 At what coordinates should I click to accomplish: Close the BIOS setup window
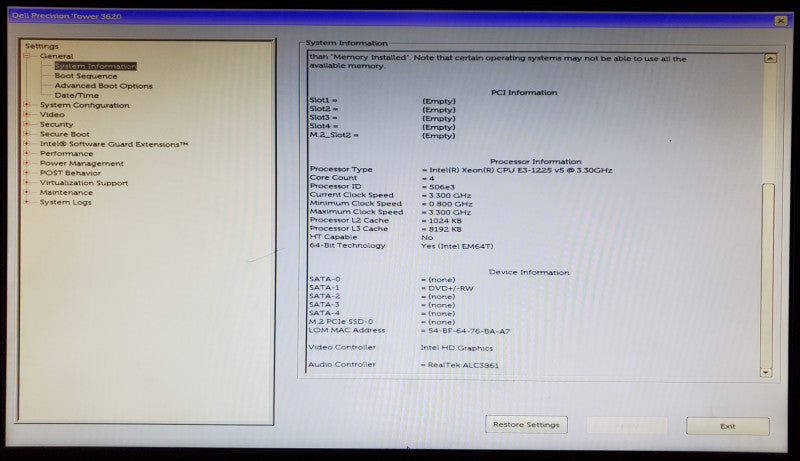(x=780, y=20)
